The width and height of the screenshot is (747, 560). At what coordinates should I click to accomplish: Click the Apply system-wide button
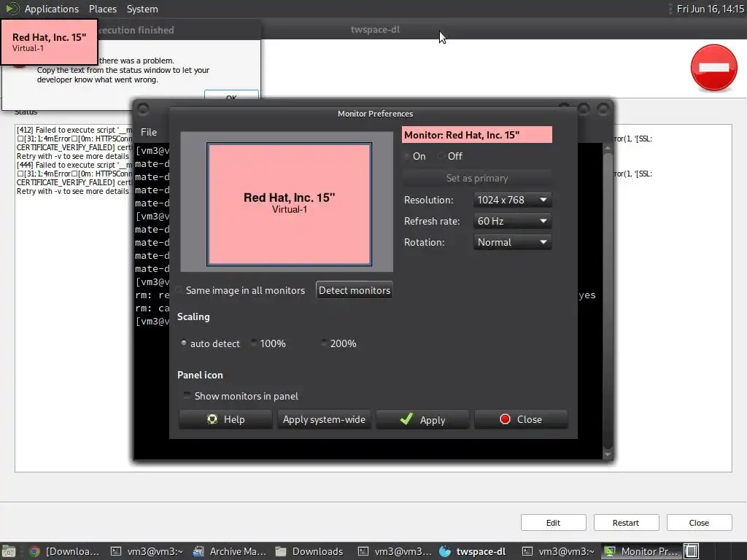coord(324,419)
